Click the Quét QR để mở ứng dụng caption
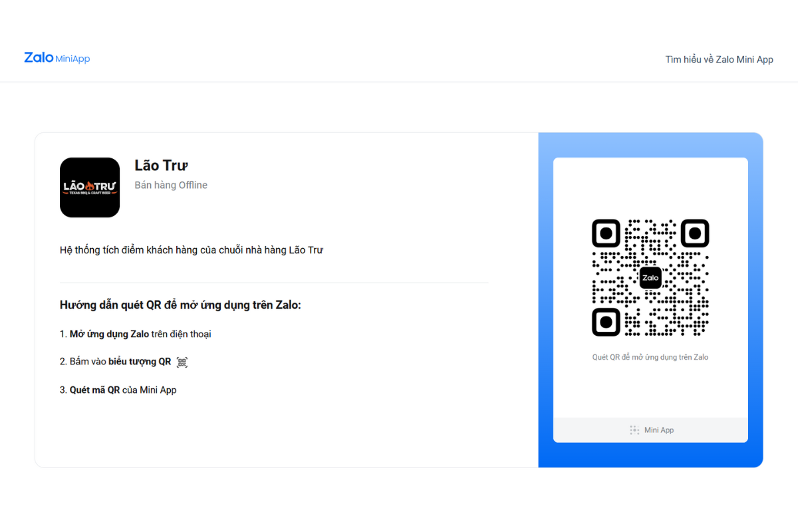 click(x=650, y=357)
